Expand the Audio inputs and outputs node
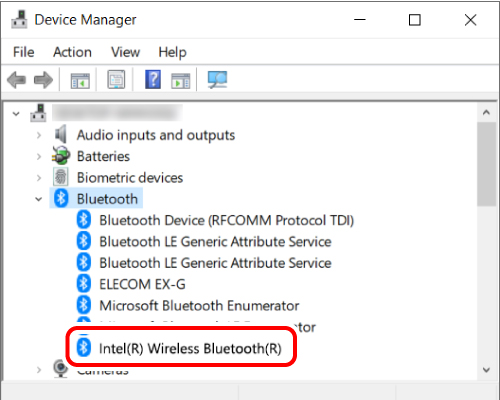 [39, 135]
